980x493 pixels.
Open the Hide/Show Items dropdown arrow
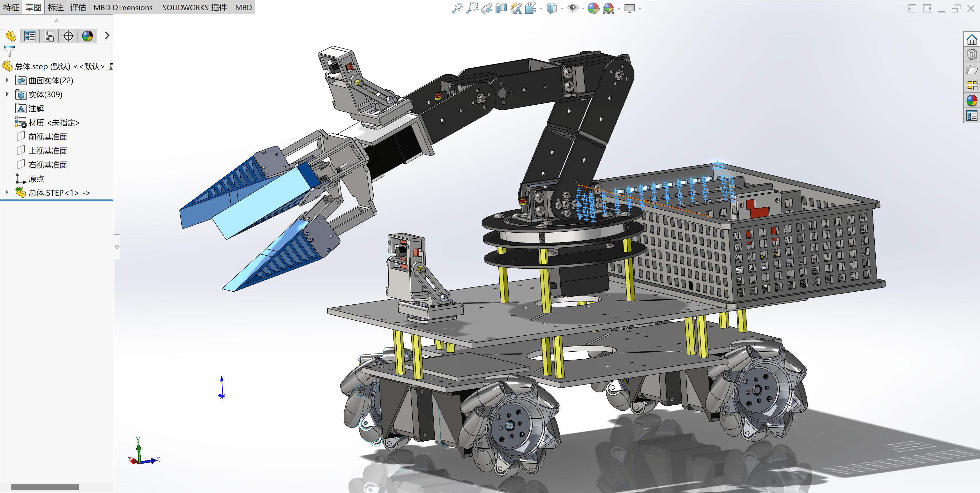(583, 8)
